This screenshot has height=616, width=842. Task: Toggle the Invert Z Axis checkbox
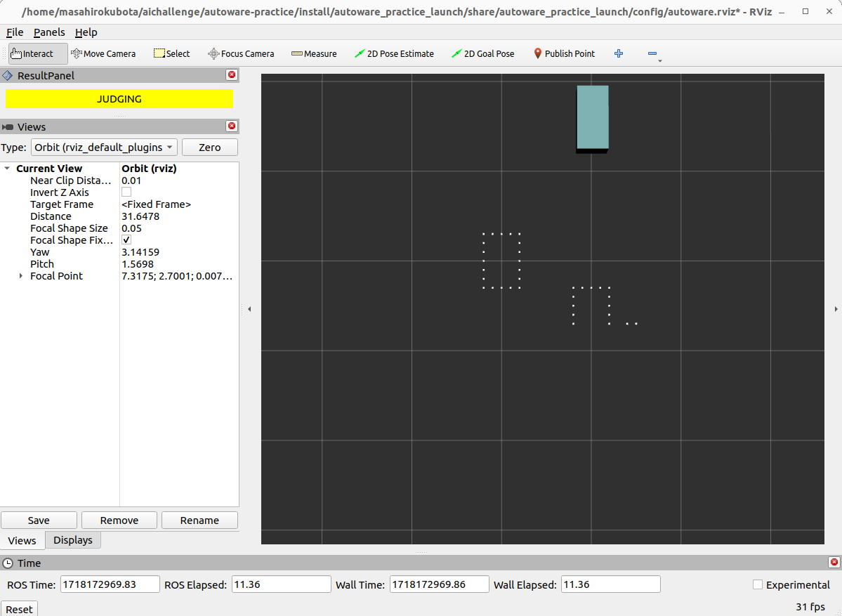click(x=126, y=192)
